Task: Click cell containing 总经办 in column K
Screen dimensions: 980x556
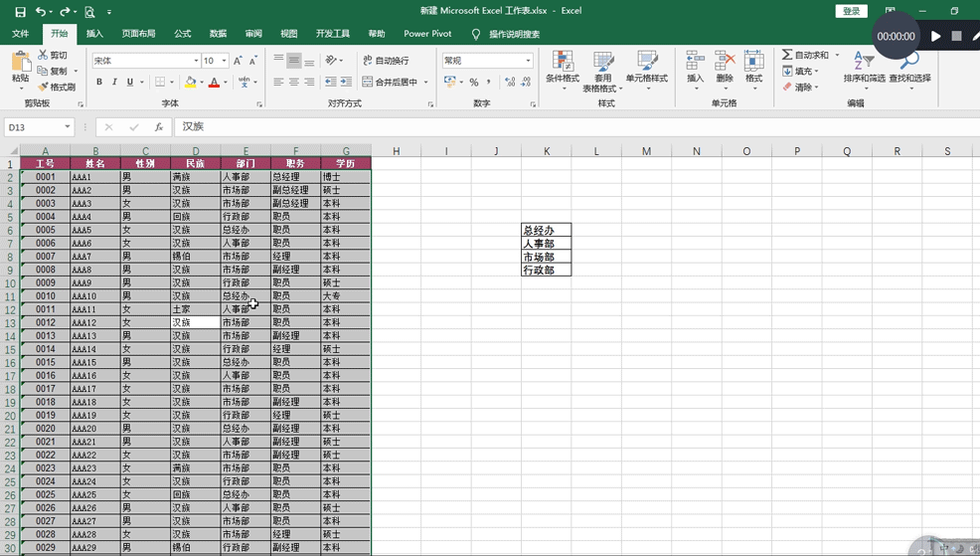Action: 547,230
